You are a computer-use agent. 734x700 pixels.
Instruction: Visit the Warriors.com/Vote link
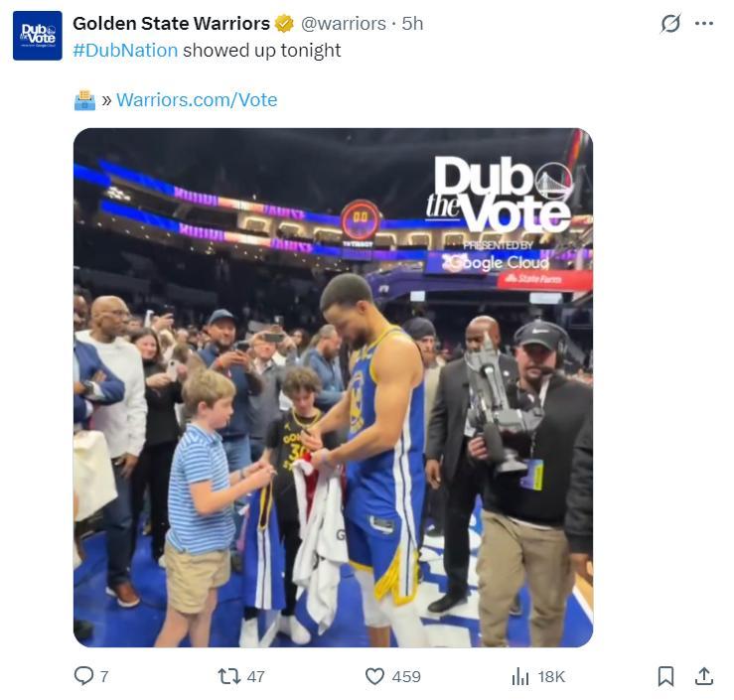point(197,99)
